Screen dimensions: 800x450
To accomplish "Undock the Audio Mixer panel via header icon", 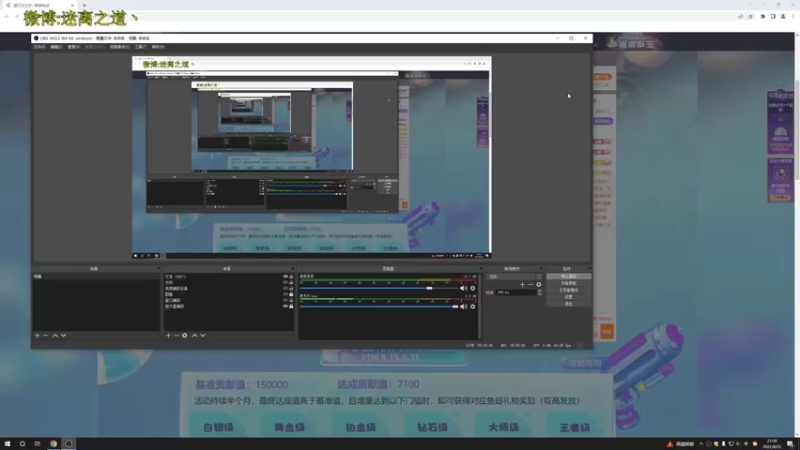I will [x=480, y=268].
